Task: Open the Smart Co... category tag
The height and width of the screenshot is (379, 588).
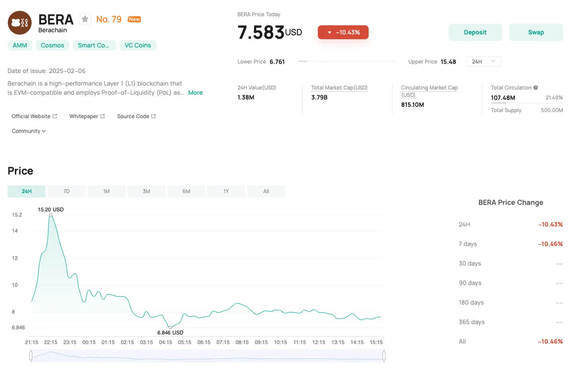Action: (x=94, y=45)
